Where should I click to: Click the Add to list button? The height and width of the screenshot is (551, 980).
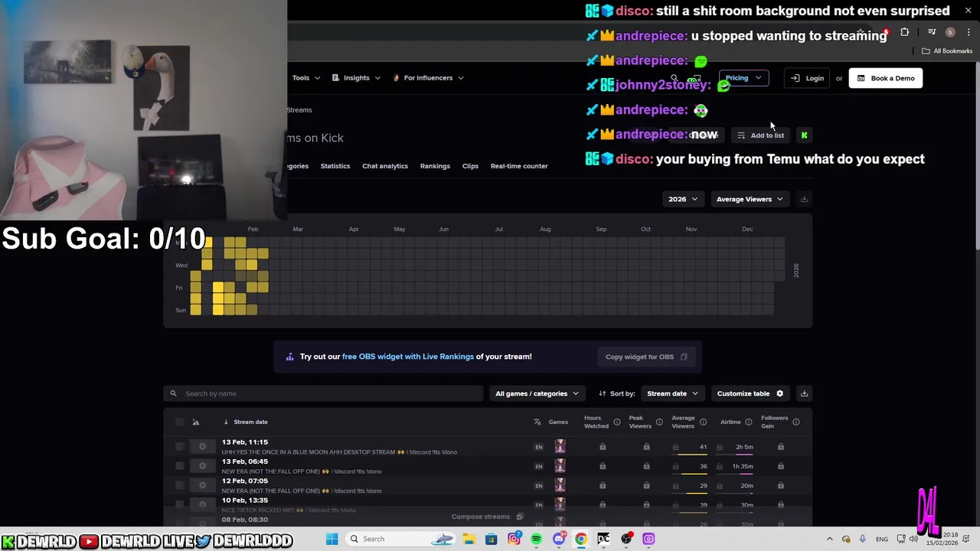[760, 135]
